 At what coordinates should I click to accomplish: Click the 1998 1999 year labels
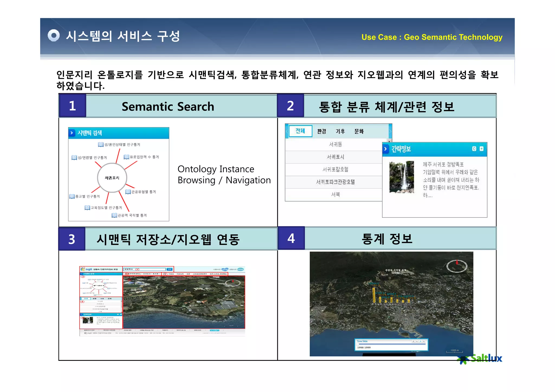tap(364, 348)
